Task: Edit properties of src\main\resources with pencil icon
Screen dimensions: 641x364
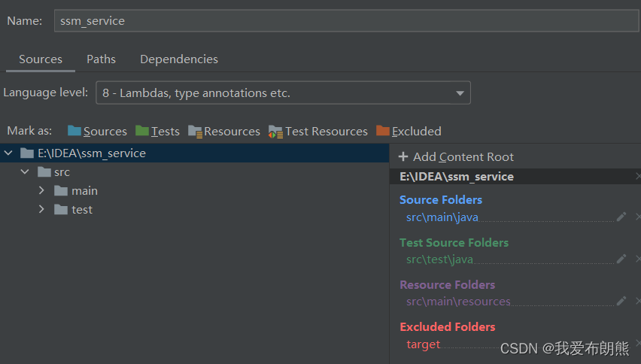Action: [x=621, y=301]
